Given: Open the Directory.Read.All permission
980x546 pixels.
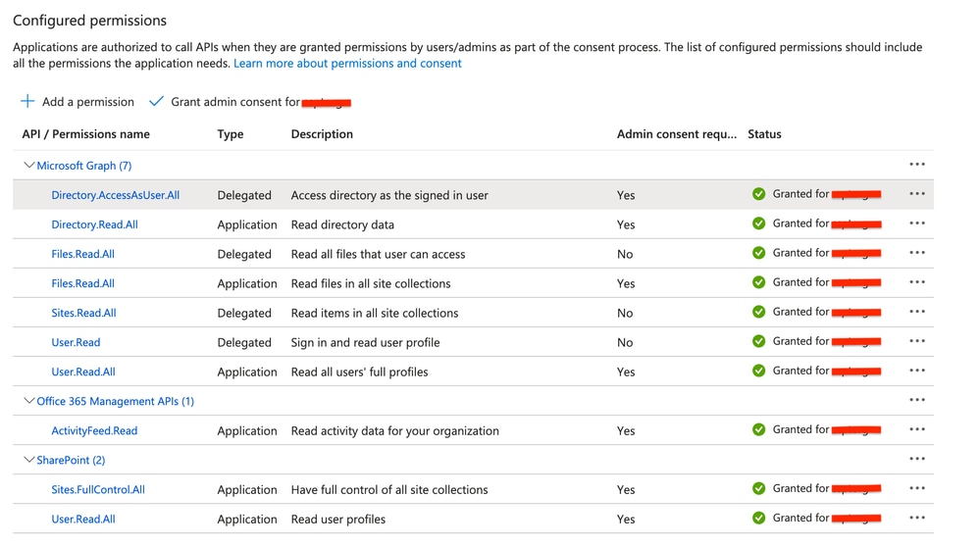Looking at the screenshot, I should pos(94,224).
